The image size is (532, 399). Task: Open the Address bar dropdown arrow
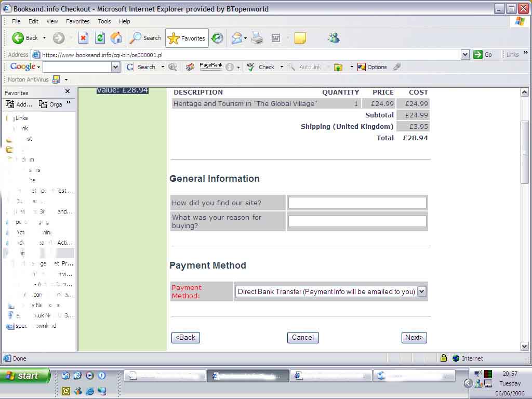click(465, 55)
